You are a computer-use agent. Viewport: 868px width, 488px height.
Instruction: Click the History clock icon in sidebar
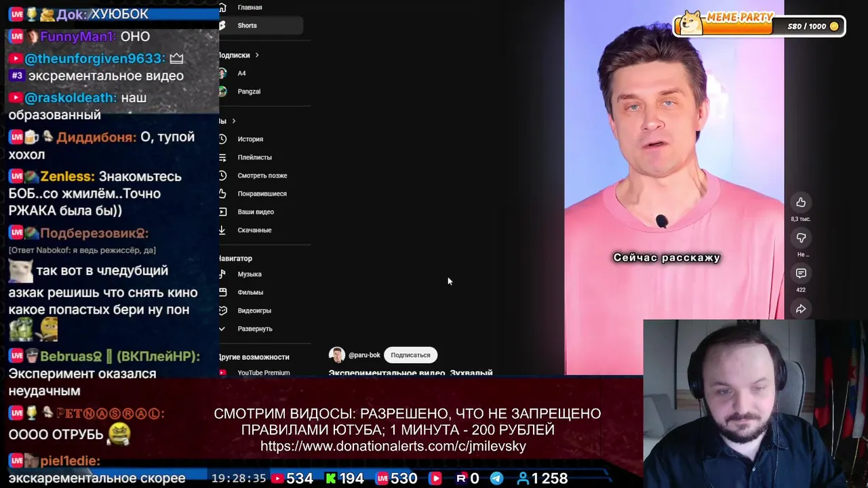[222, 139]
